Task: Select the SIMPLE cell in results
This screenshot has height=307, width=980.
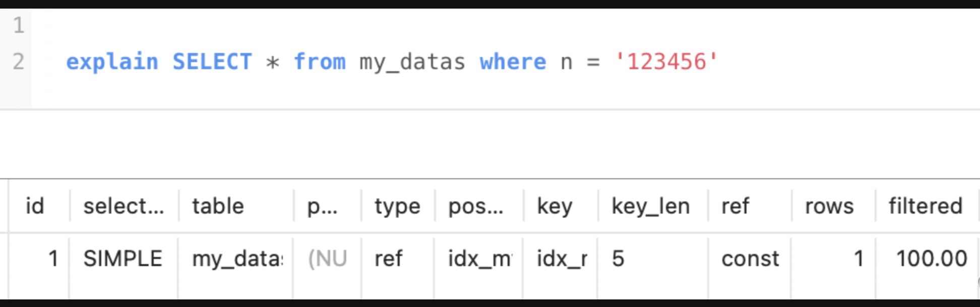Action: tap(122, 259)
